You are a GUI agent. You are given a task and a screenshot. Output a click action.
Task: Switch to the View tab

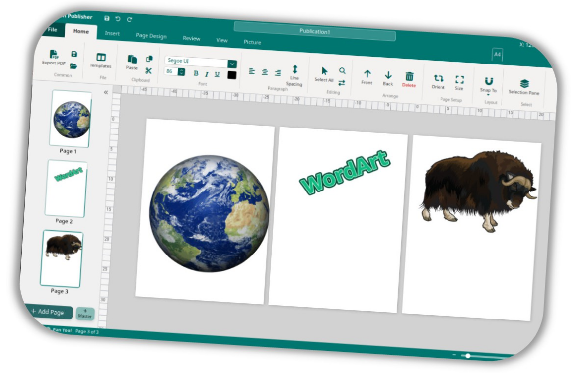221,40
